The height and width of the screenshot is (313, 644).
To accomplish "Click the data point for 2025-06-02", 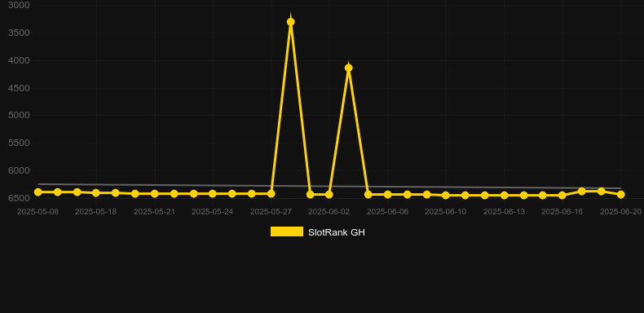I will pyautogui.click(x=329, y=194).
